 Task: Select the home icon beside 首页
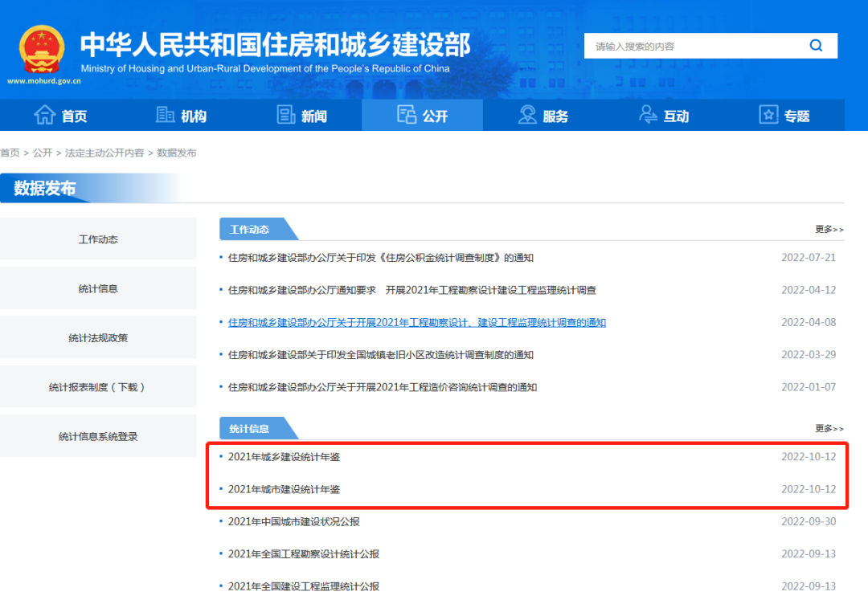46,114
